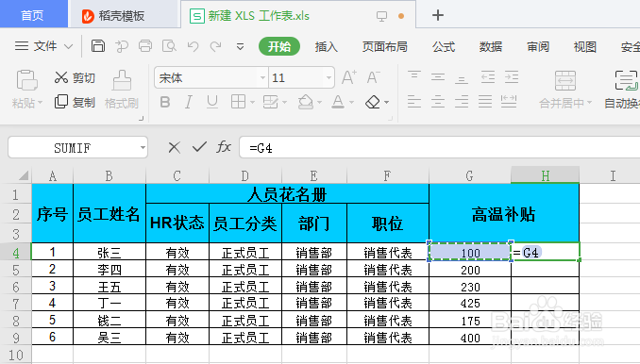Switch to the 视图 View tab
The image size is (640, 364).
(585, 47)
